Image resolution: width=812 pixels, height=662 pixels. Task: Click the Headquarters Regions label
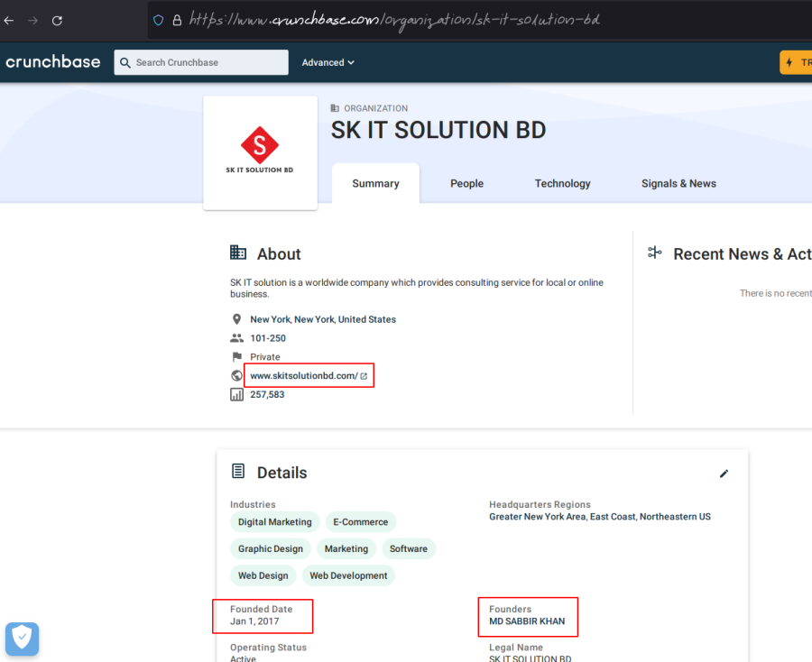pyautogui.click(x=540, y=504)
